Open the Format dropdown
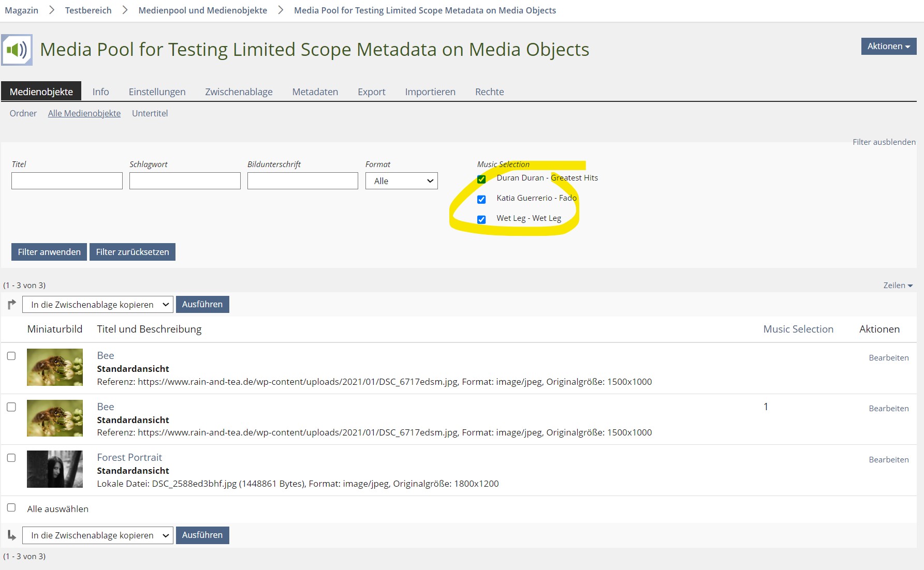 click(x=401, y=181)
